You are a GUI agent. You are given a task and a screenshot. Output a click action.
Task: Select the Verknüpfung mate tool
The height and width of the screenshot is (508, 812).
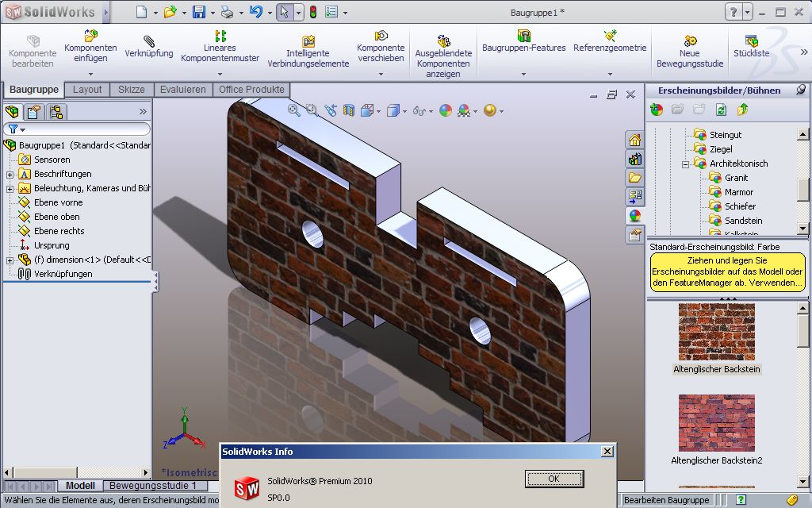point(148,45)
